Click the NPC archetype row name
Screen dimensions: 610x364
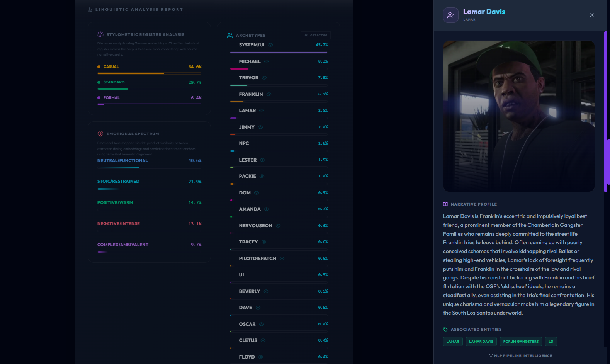click(244, 143)
